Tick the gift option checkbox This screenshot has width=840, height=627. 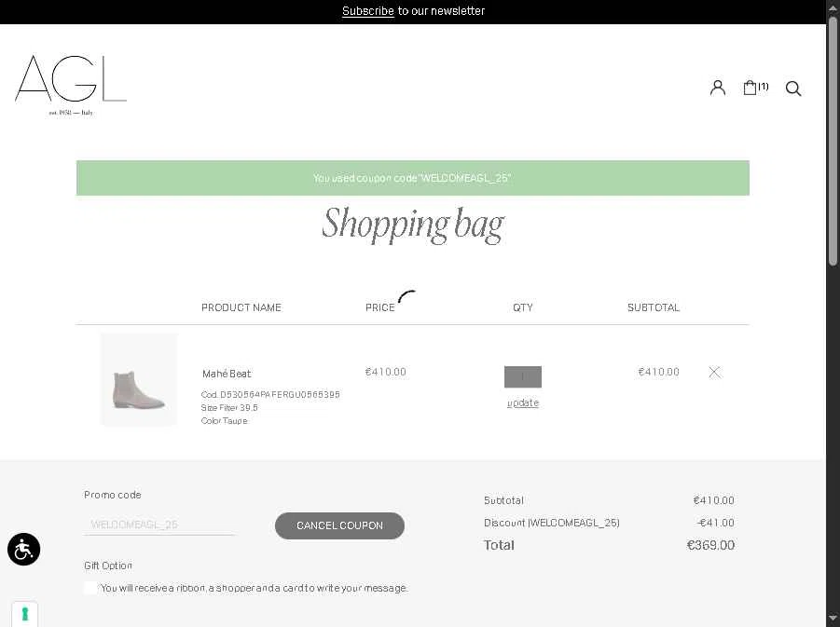(90, 587)
